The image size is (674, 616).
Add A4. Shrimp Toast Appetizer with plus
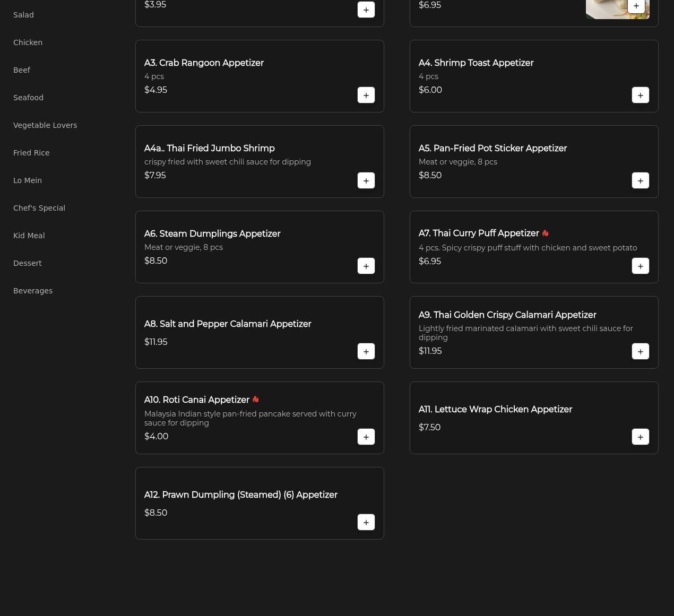point(641,95)
